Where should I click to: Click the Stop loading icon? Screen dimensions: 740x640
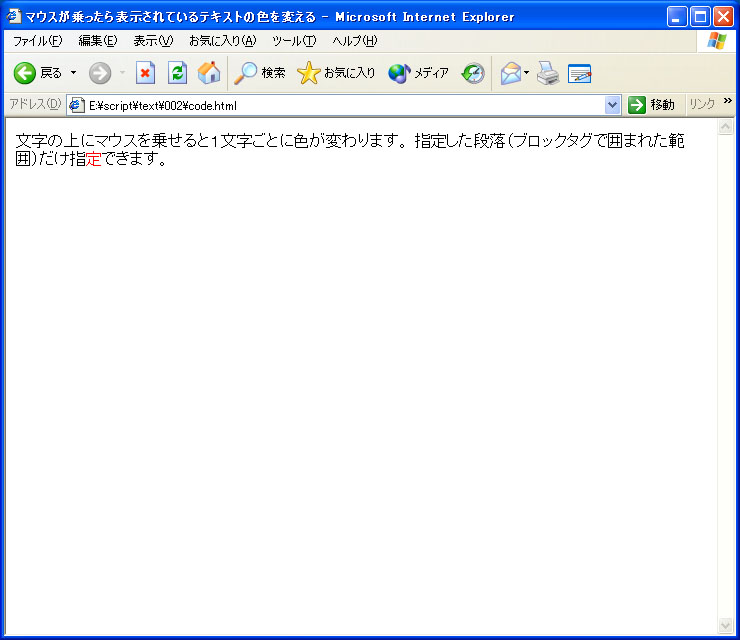(x=145, y=73)
